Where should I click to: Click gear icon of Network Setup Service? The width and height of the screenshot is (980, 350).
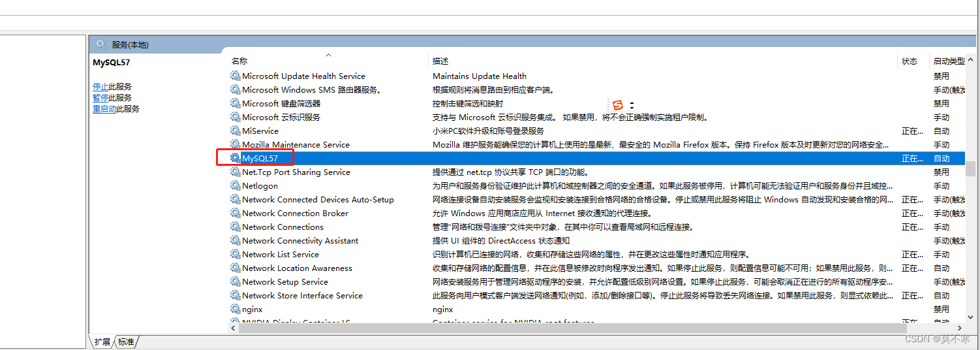coord(236,281)
